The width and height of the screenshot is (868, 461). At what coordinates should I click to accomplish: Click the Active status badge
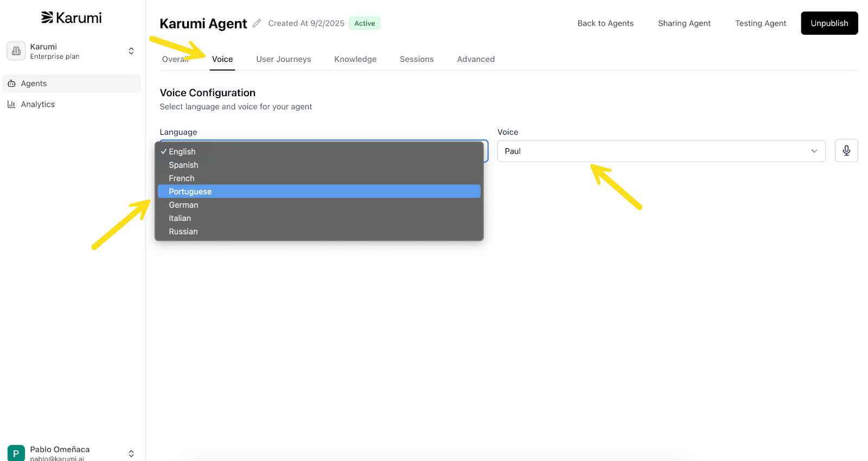pyautogui.click(x=365, y=23)
